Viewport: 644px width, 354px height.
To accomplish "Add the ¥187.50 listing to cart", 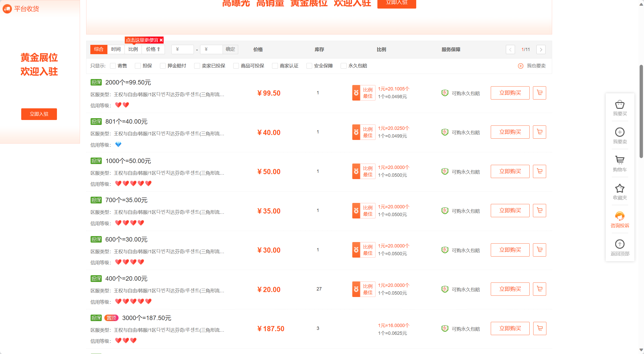I will tap(539, 328).
